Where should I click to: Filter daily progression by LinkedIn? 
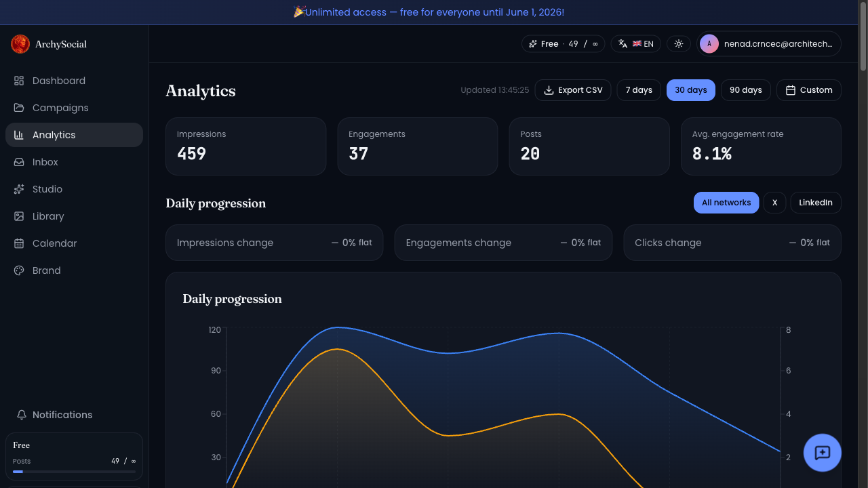pos(816,203)
